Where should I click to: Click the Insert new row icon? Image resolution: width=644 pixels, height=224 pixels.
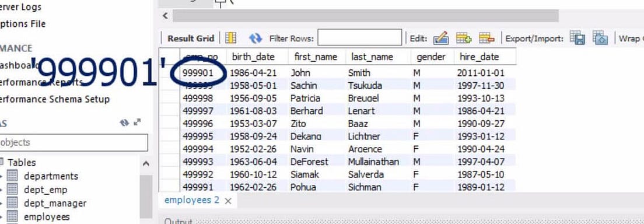click(x=464, y=38)
